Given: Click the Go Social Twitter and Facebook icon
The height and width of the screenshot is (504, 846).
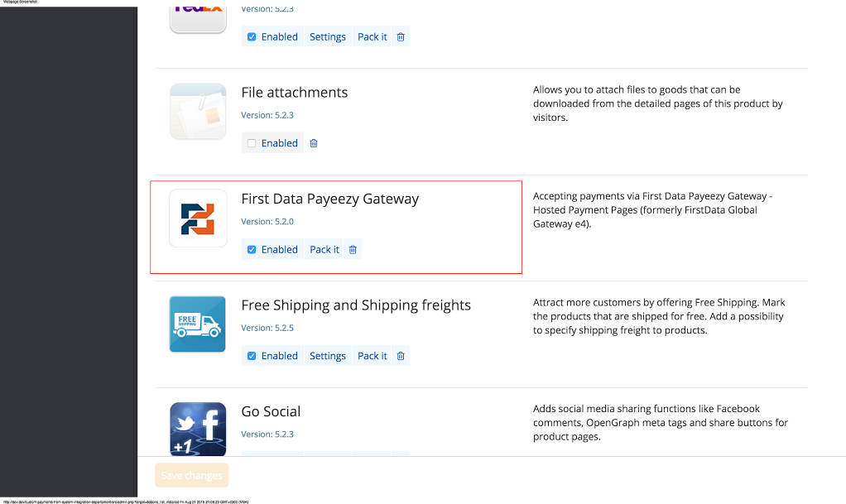Looking at the screenshot, I should coord(197,429).
